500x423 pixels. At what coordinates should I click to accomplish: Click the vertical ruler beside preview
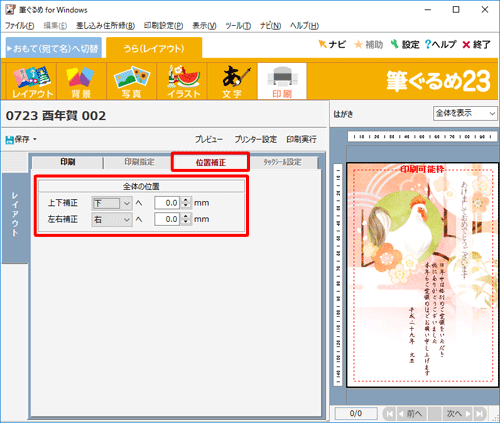pyautogui.click(x=338, y=275)
